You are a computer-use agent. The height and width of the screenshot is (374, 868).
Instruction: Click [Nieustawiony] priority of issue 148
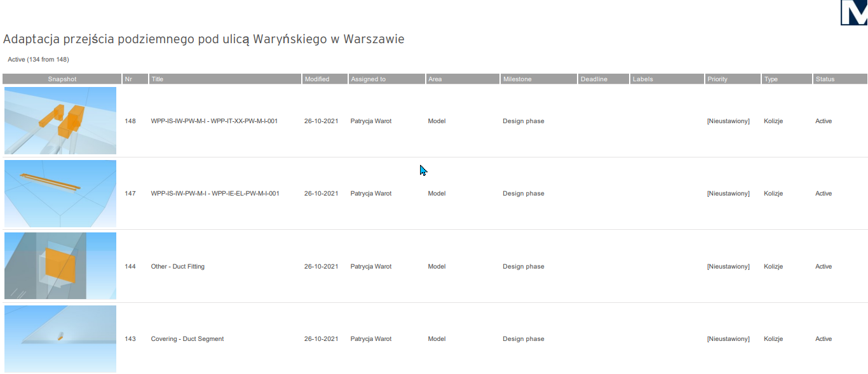coord(728,121)
